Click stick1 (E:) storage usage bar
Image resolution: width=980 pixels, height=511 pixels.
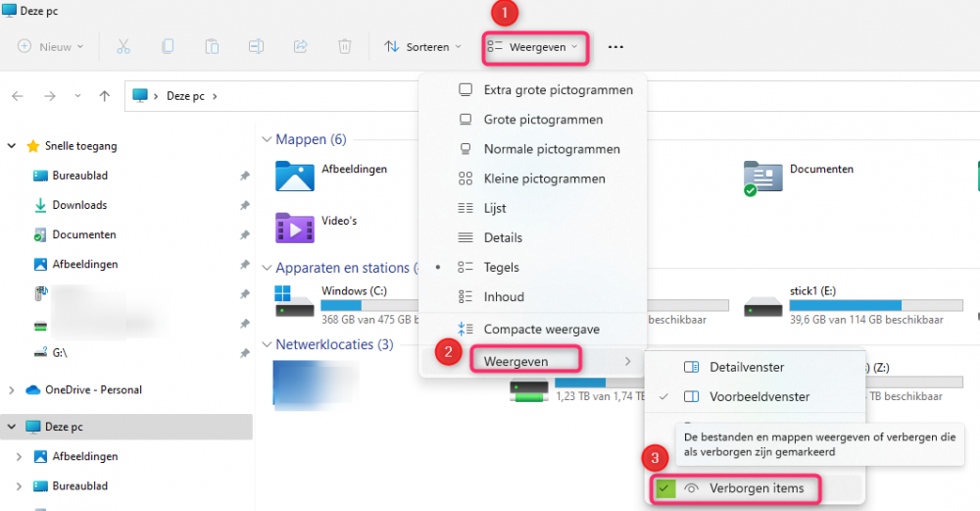(x=875, y=305)
